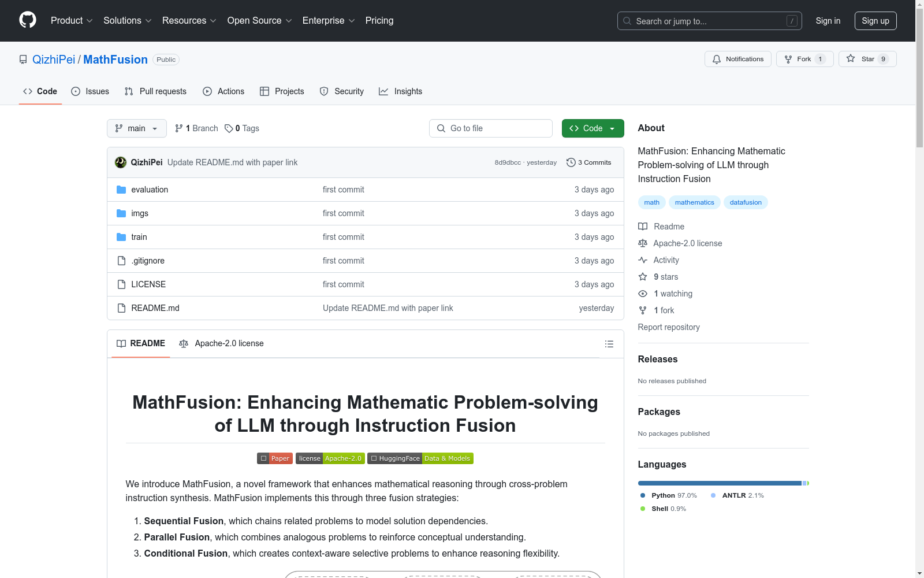Open the README.md file

click(x=155, y=308)
